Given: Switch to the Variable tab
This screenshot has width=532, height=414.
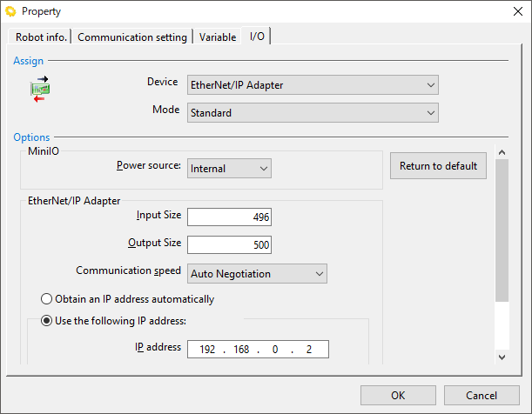Looking at the screenshot, I should point(218,37).
